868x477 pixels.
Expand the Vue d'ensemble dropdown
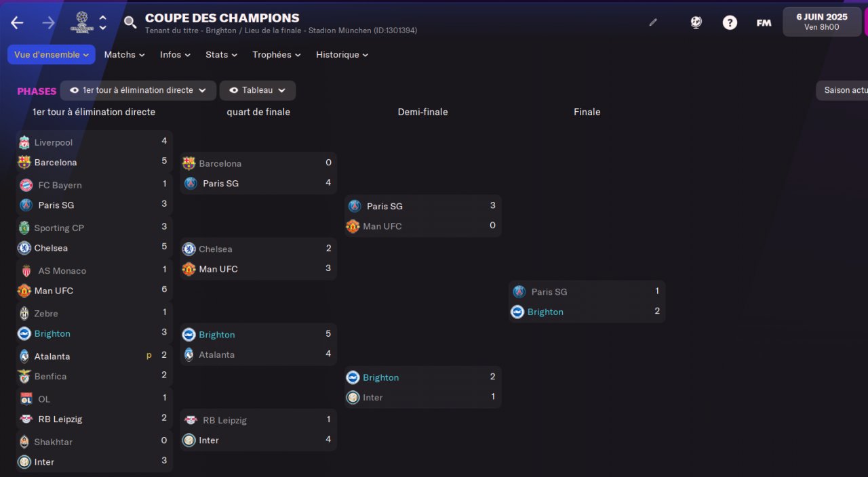click(x=52, y=55)
